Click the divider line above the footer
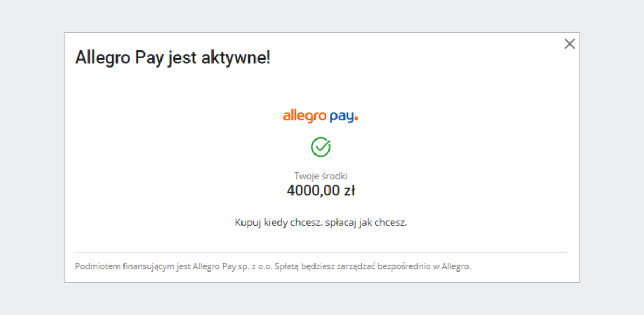 coord(321,252)
